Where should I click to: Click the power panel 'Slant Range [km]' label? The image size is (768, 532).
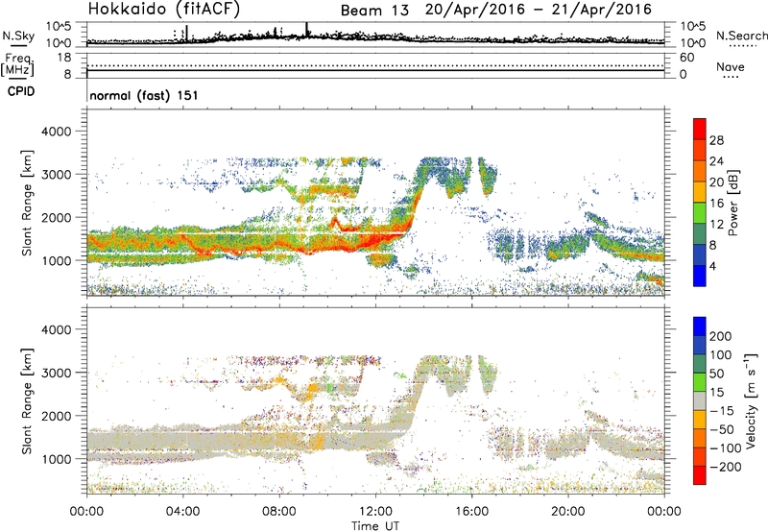[x=27, y=203]
